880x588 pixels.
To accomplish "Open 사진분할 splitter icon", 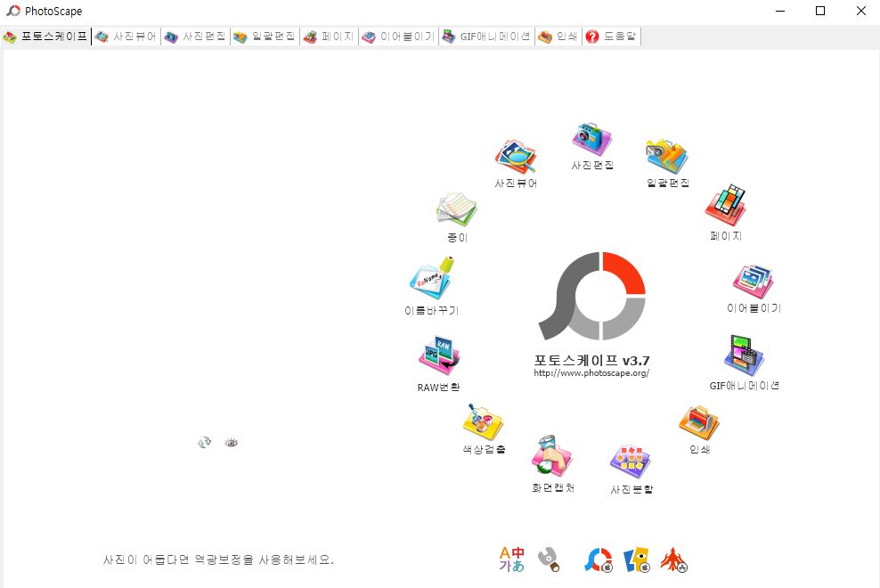I will coord(631,461).
